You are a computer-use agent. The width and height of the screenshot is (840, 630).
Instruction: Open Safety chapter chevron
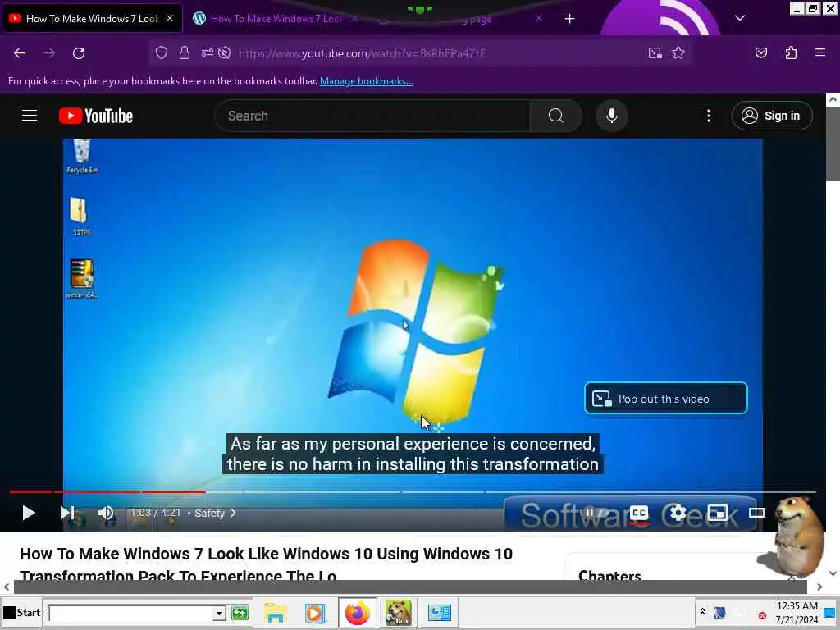click(233, 513)
